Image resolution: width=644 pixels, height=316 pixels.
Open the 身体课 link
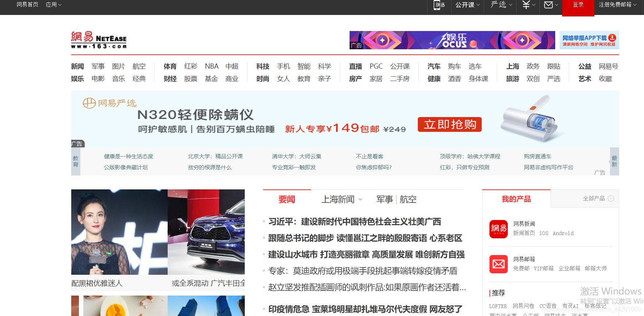tap(479, 79)
